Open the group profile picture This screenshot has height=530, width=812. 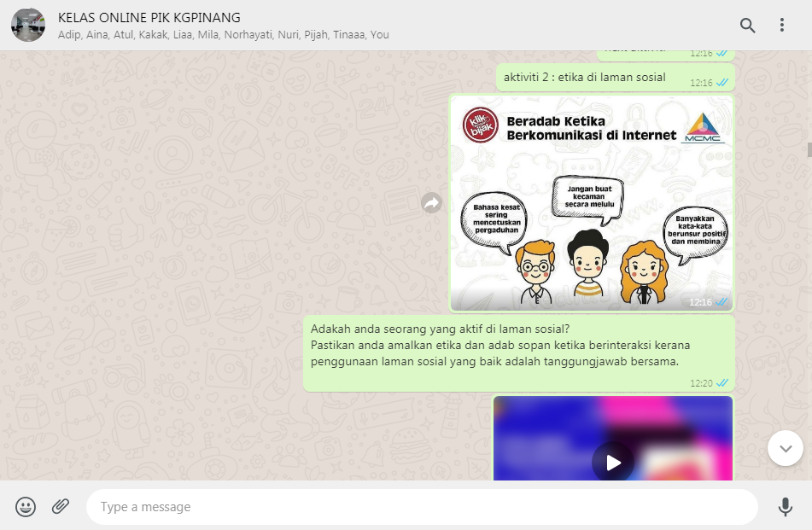click(28, 26)
